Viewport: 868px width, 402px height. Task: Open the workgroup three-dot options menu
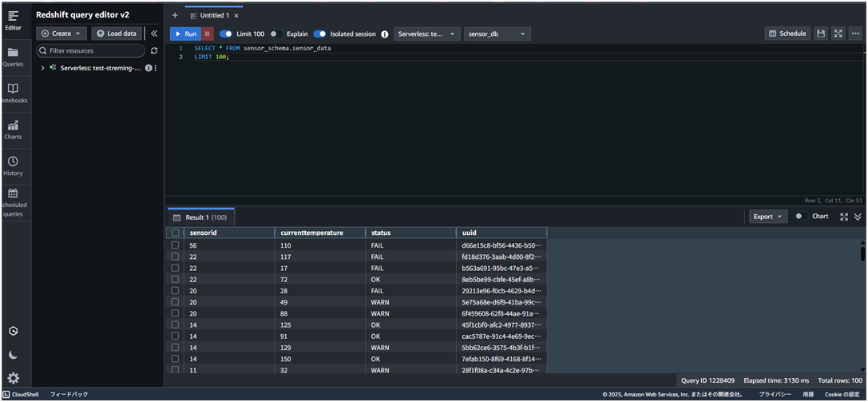pyautogui.click(x=156, y=68)
